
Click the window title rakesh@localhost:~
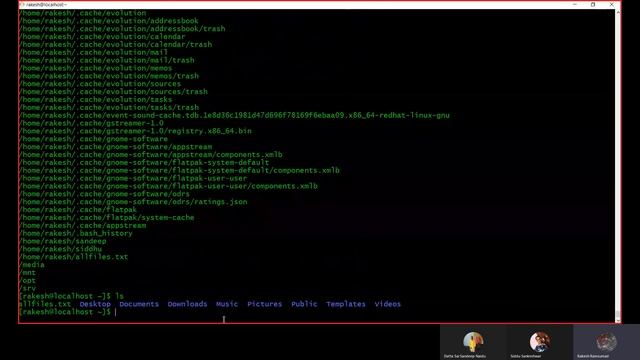pos(46,4)
